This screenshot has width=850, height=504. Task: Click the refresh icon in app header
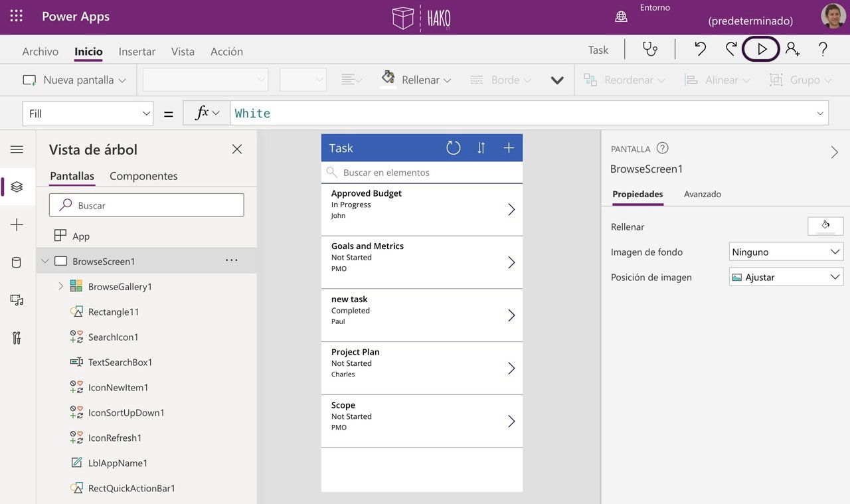click(453, 148)
